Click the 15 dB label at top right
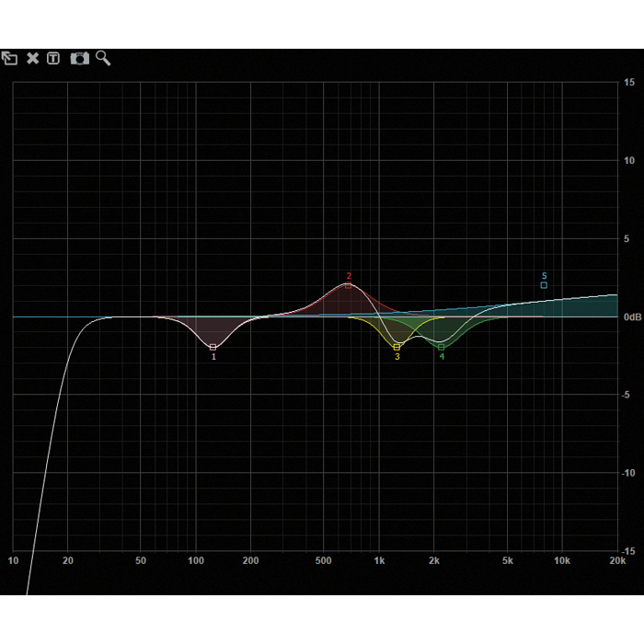The height and width of the screenshot is (644, 644). [x=628, y=83]
